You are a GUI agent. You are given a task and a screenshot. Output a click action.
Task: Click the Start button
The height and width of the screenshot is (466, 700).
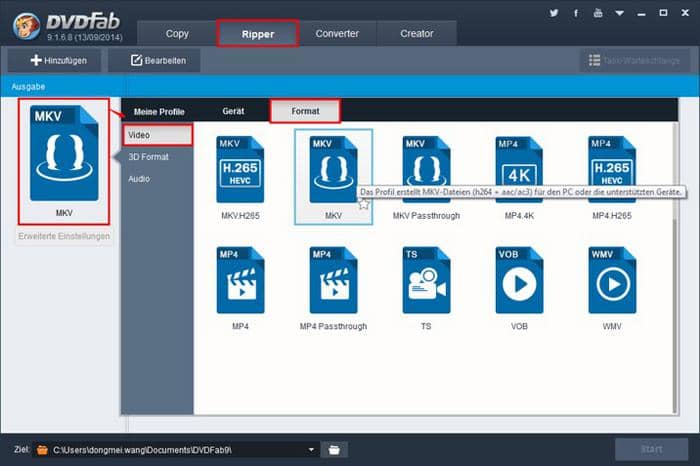click(651, 449)
